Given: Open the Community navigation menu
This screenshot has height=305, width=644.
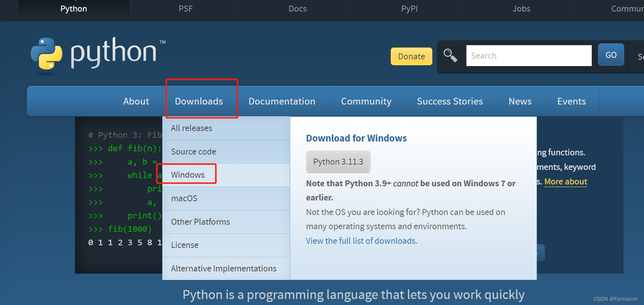Looking at the screenshot, I should [x=366, y=101].
